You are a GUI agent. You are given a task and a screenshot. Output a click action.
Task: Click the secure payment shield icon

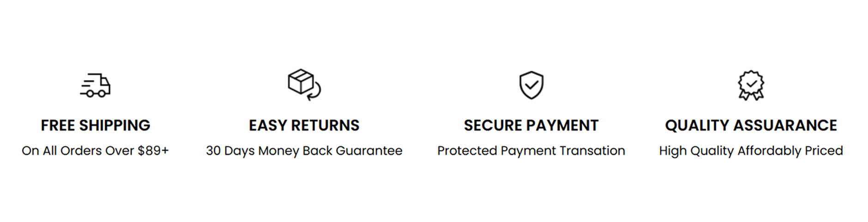(x=531, y=85)
